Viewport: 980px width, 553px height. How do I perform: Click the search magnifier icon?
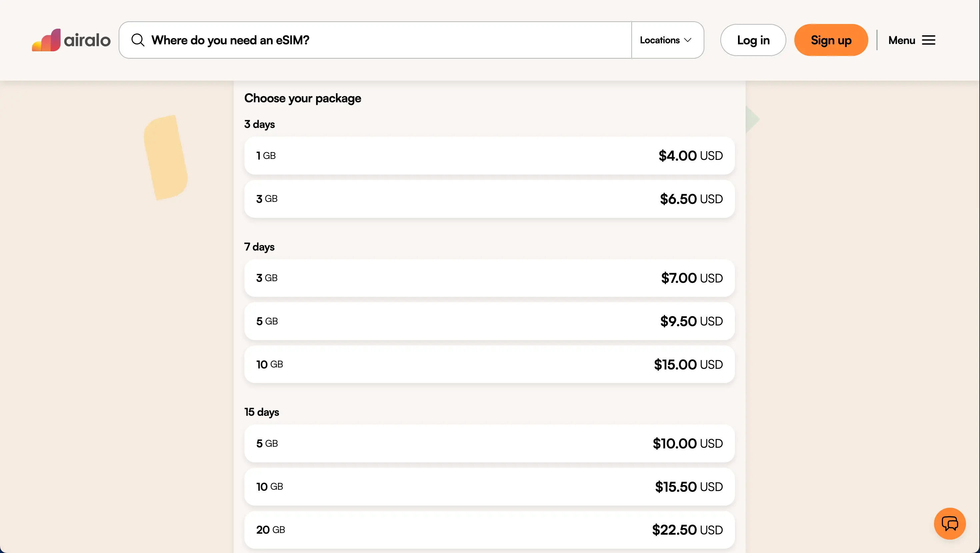pyautogui.click(x=138, y=40)
